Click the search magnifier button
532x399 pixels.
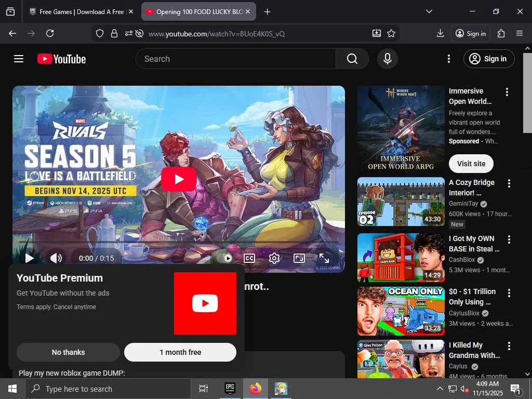[x=352, y=59]
